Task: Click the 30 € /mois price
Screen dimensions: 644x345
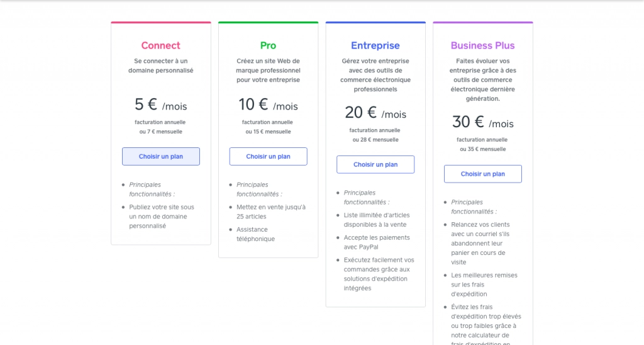Action: [482, 122]
